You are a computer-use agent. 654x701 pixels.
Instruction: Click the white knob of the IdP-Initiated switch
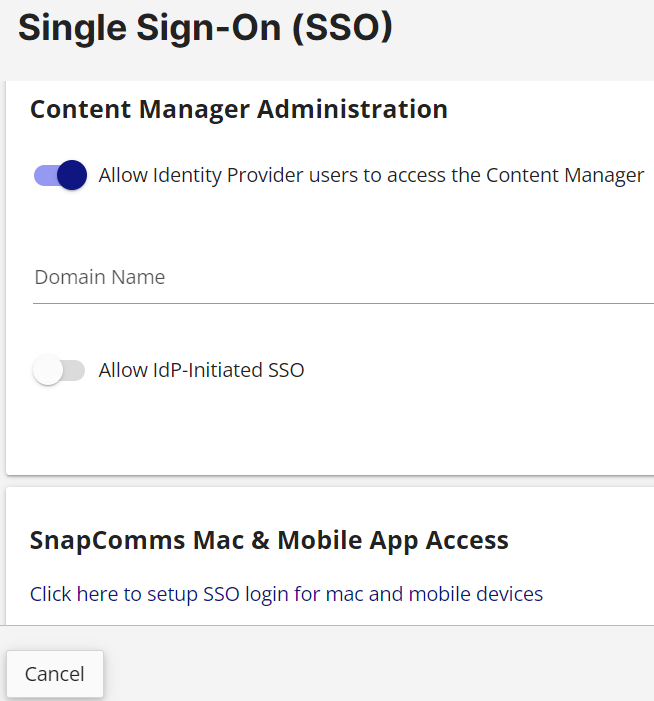pyautogui.click(x=47, y=370)
